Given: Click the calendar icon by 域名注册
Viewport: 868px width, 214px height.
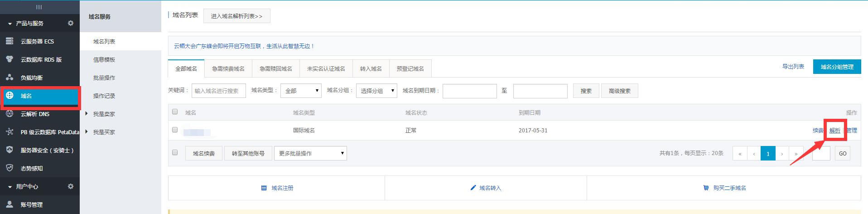Looking at the screenshot, I should click(264, 188).
